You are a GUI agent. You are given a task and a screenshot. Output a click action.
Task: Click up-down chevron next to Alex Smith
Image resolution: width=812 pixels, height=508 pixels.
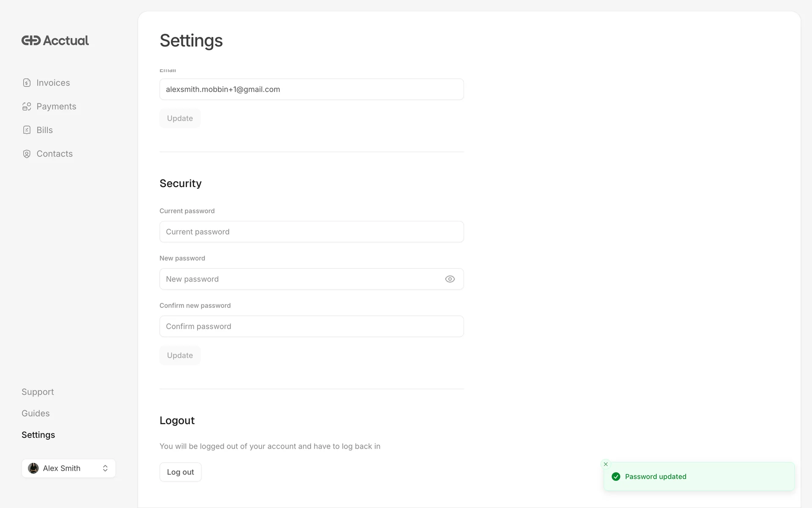tap(105, 468)
